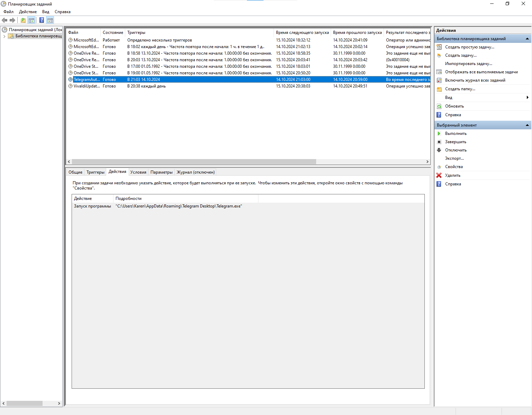Sort by the Состояние column header
The height and width of the screenshot is (415, 532).
pyautogui.click(x=113, y=33)
